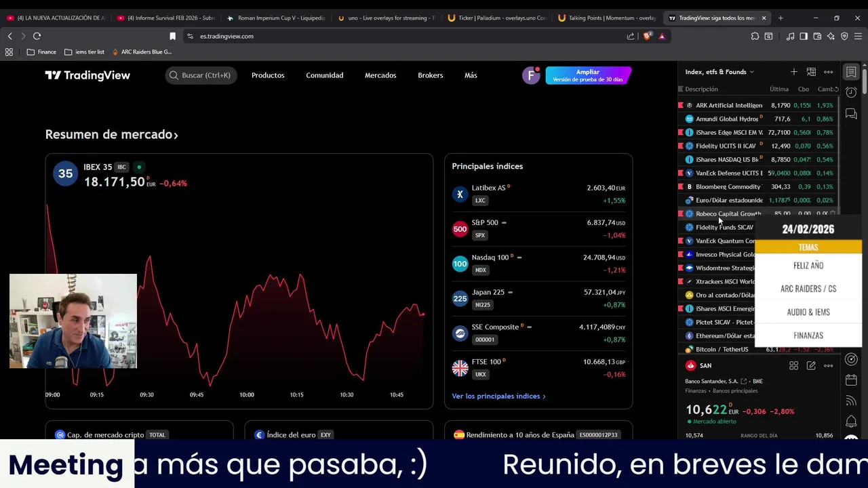
Task: Open the browser apps grid icon
Action: point(9,52)
